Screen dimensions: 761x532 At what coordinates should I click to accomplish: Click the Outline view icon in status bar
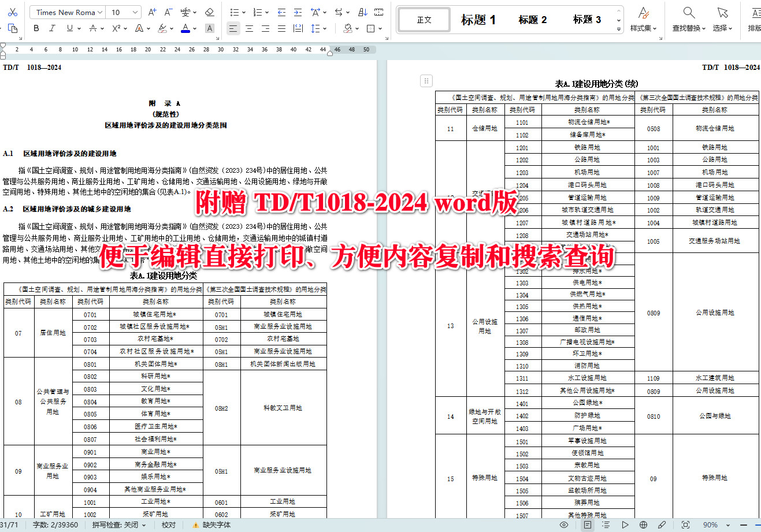(606, 525)
